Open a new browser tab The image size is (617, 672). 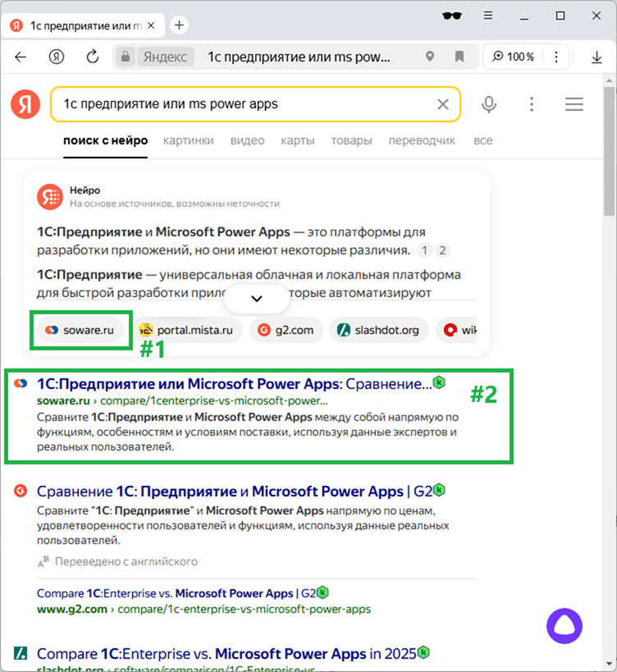[179, 25]
